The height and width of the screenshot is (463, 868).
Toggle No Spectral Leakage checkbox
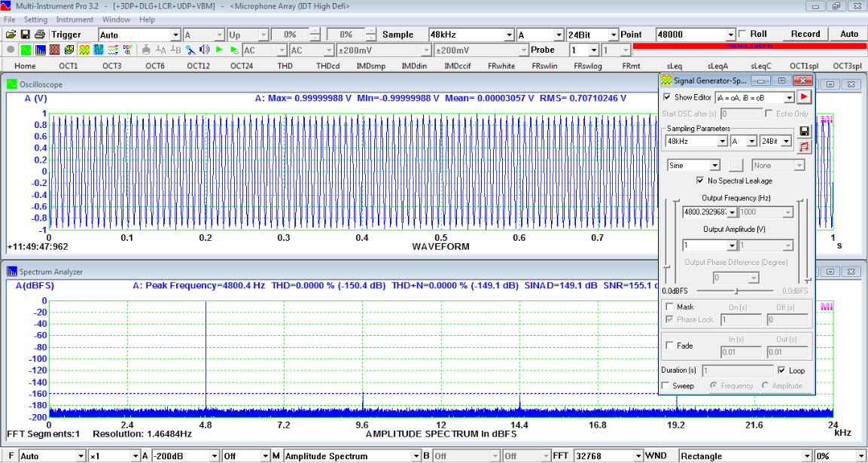(x=700, y=181)
